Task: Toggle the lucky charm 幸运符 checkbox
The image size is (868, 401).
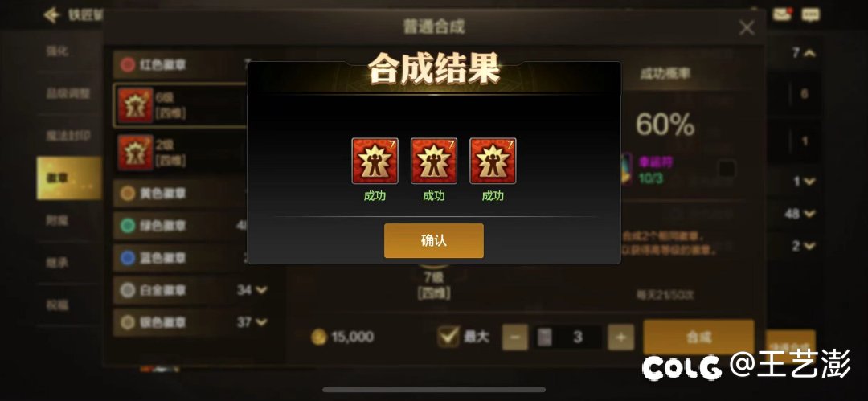Action: click(727, 169)
